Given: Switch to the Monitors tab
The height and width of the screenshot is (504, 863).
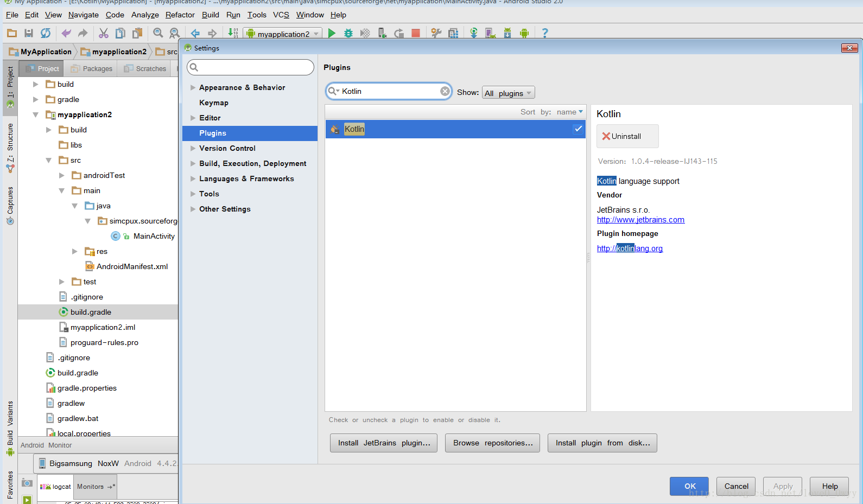Looking at the screenshot, I should point(96,487).
